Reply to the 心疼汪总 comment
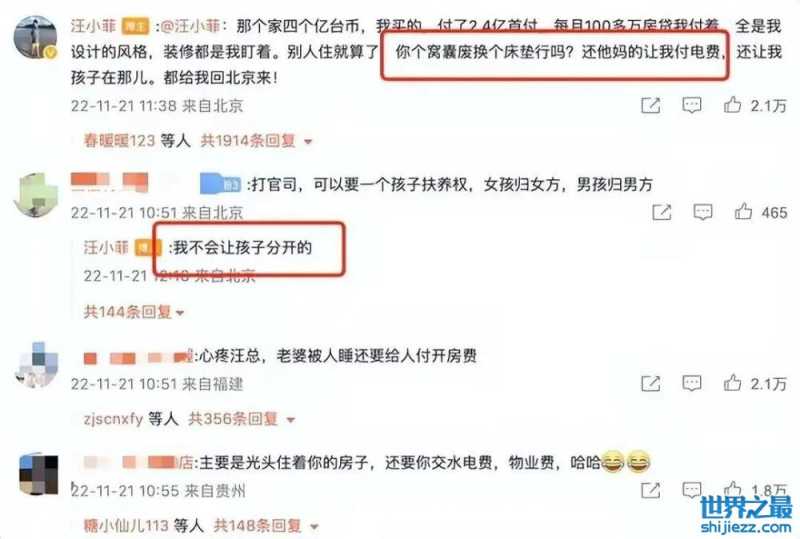 click(x=691, y=383)
